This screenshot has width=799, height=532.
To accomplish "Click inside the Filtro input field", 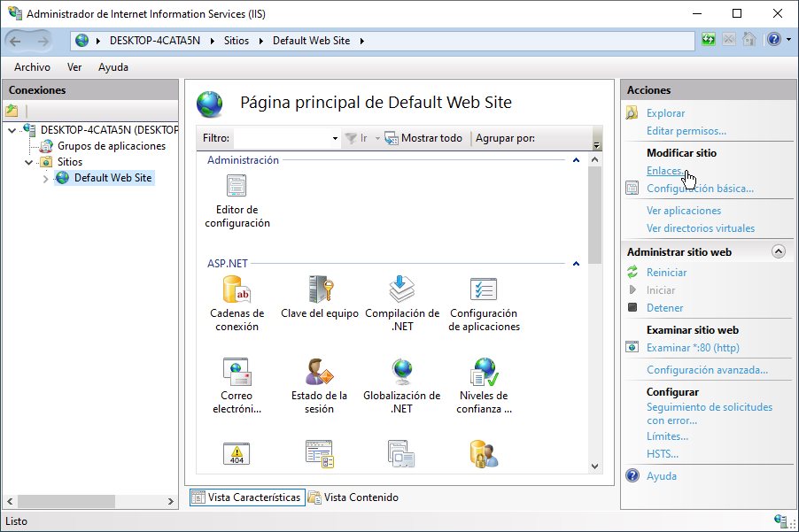I will coord(283,138).
